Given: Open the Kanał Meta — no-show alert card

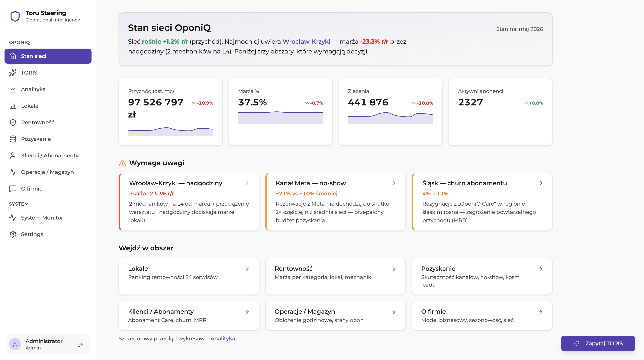Looking at the screenshot, I should (x=335, y=202).
